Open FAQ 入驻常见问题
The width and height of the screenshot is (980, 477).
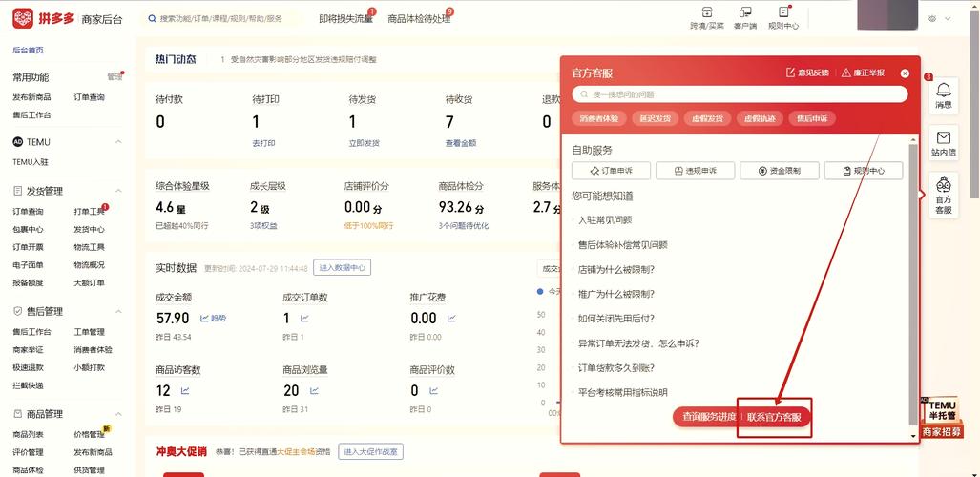605,220
